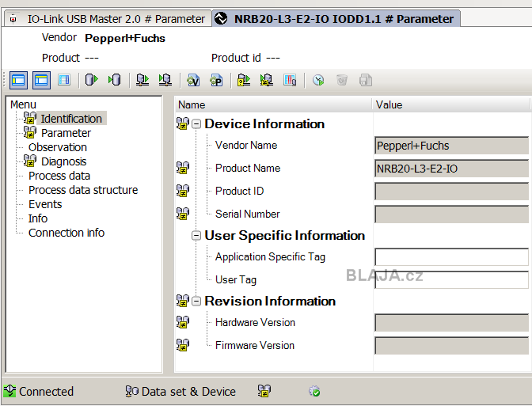This screenshot has height=406, width=532.
Task: Click the Vendor Name value field
Action: tap(451, 146)
